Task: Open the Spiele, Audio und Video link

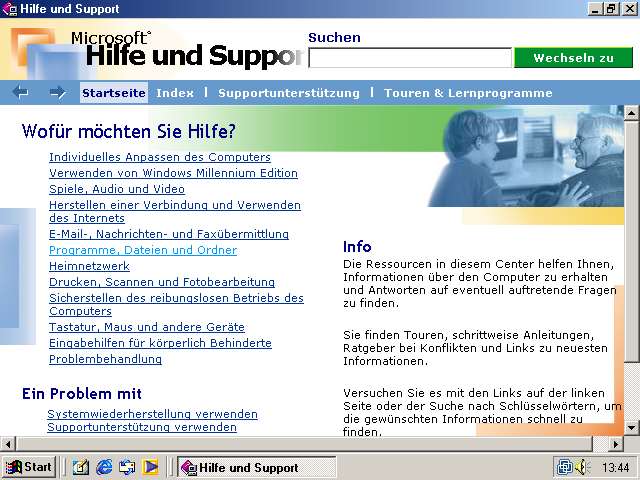Action: (x=117, y=189)
